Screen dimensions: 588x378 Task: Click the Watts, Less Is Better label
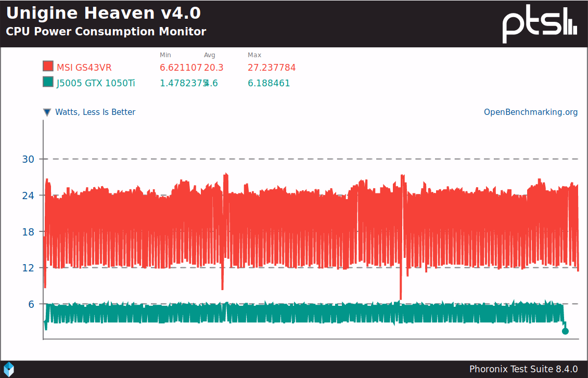(95, 112)
